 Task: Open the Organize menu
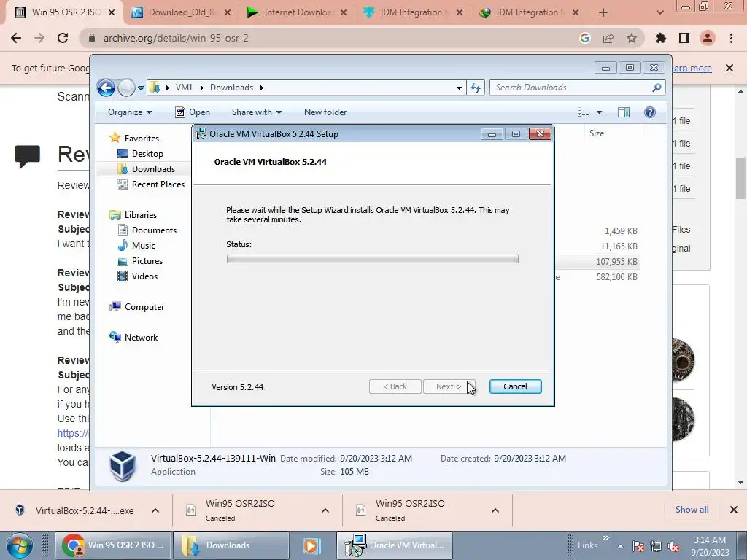[x=130, y=112]
